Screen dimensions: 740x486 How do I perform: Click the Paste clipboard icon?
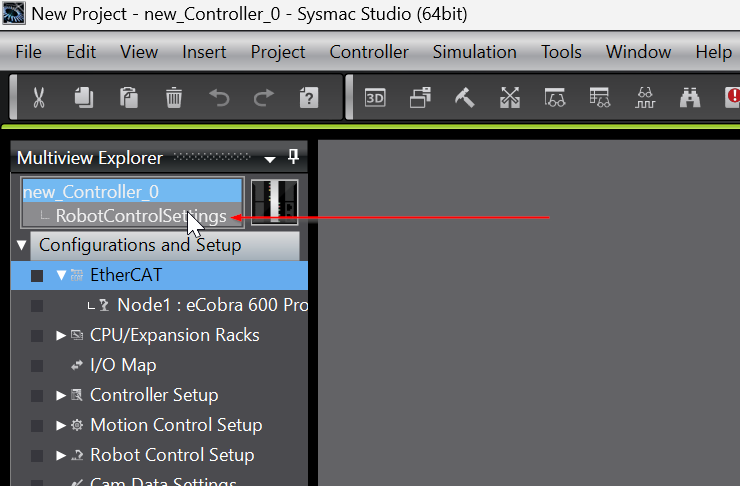pyautogui.click(x=129, y=98)
